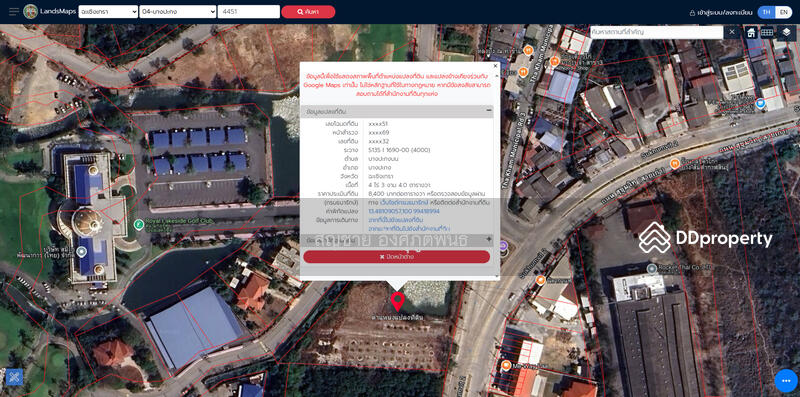
Task: Open the map layers icon
Action: [x=786, y=33]
